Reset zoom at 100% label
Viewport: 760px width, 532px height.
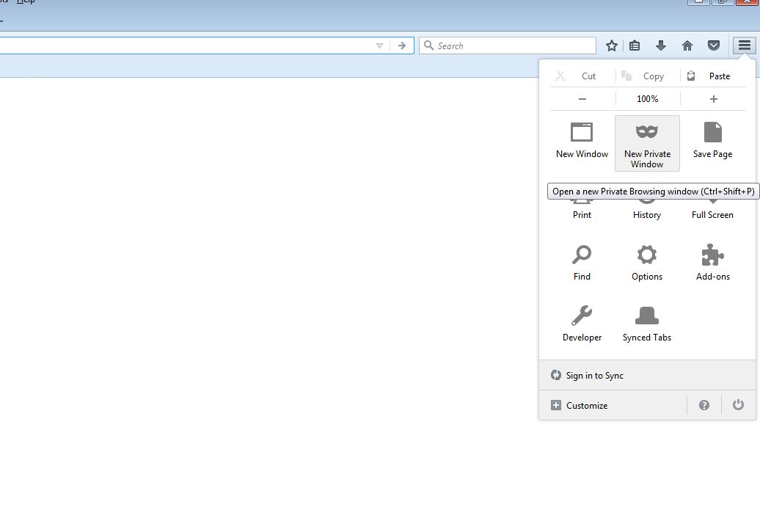click(648, 99)
